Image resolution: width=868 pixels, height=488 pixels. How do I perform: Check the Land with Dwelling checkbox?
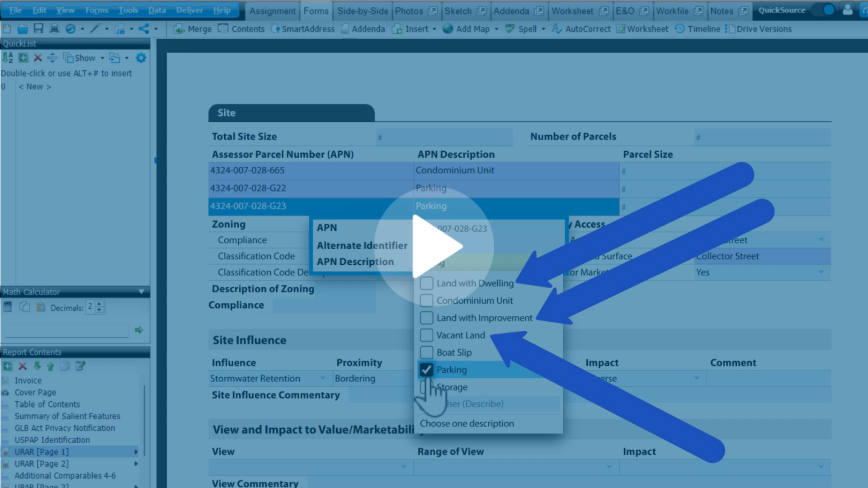point(426,283)
